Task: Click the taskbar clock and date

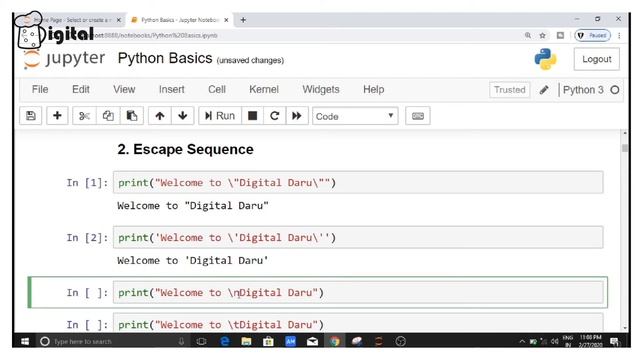Action: [591, 341]
